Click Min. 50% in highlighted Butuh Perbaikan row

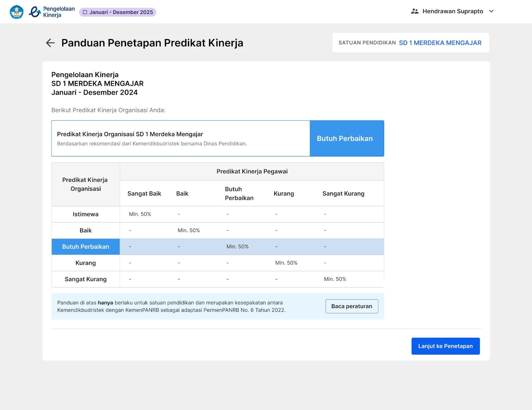tap(238, 247)
